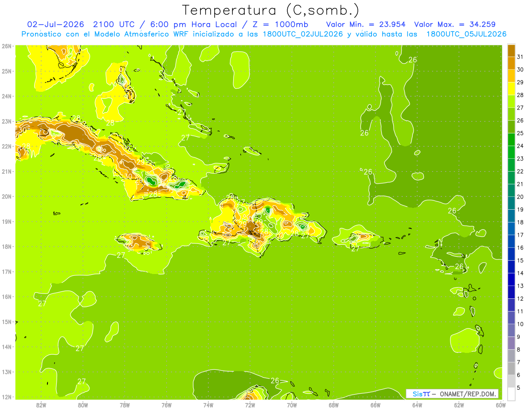Screen dimensions: 532x411
Task: Click the 68W longitude axis label
Action: 334,405
